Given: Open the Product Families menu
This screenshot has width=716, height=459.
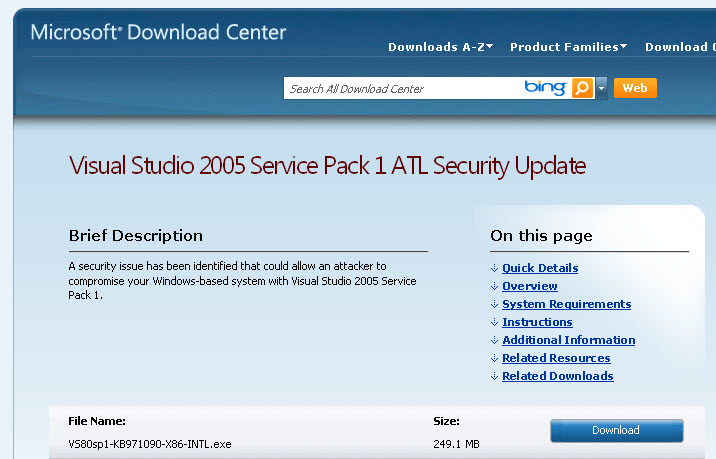Looking at the screenshot, I should [569, 47].
